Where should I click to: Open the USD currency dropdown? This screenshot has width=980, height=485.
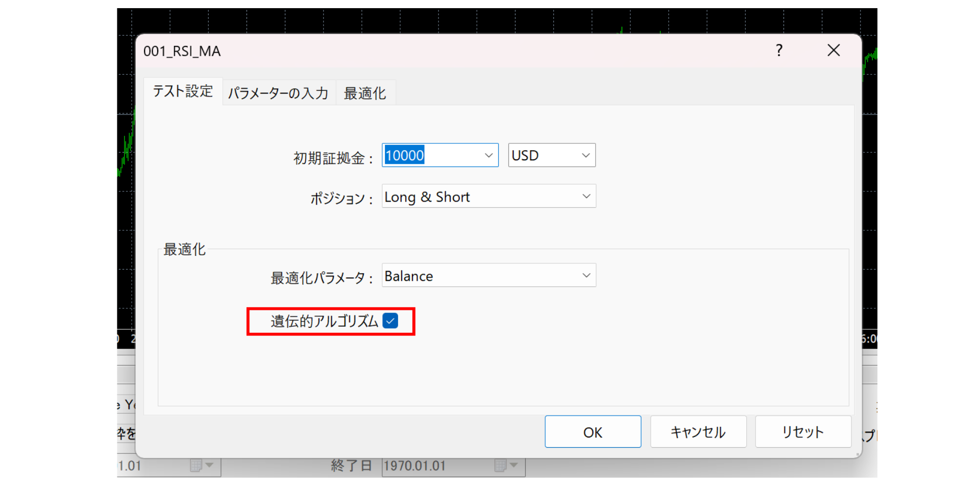(x=585, y=155)
